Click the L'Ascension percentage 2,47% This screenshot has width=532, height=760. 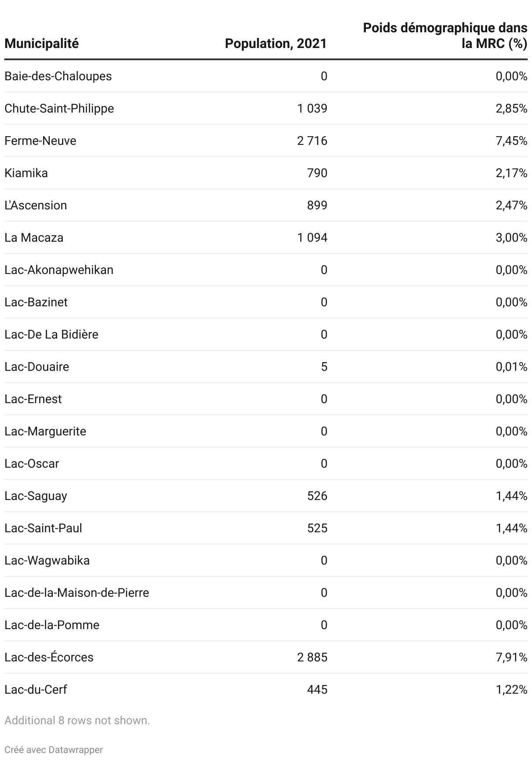point(512,205)
